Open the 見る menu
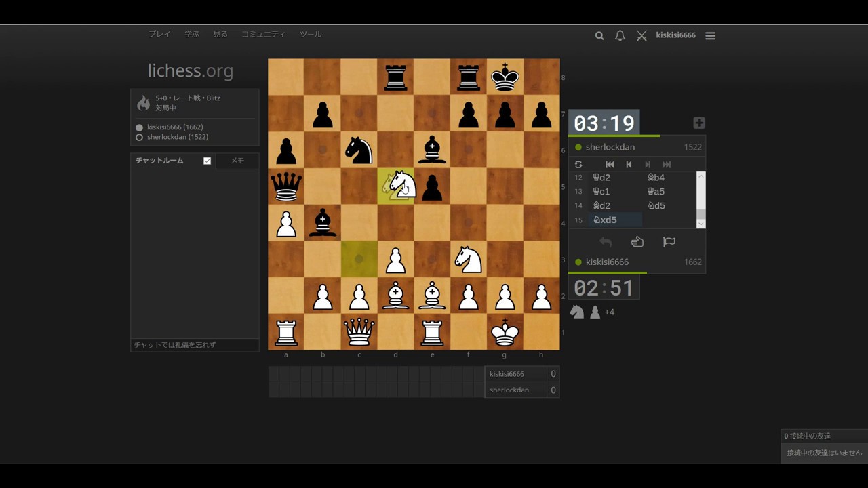The height and width of the screenshot is (488, 868). (220, 34)
